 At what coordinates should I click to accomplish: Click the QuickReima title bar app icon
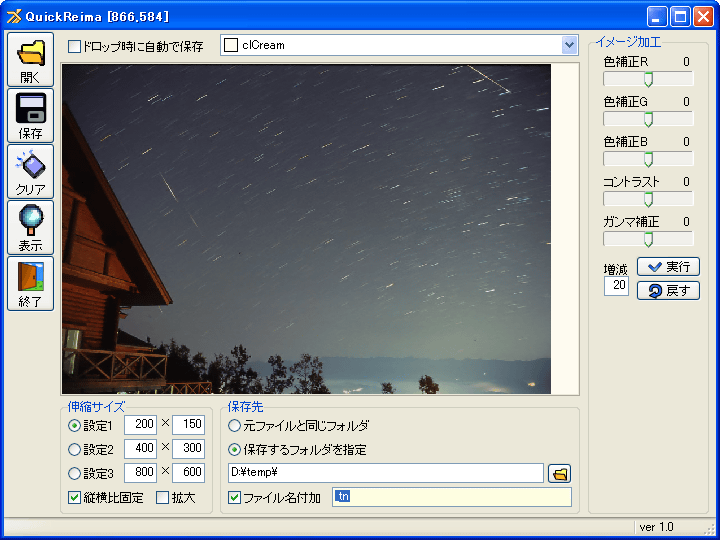coord(14,17)
